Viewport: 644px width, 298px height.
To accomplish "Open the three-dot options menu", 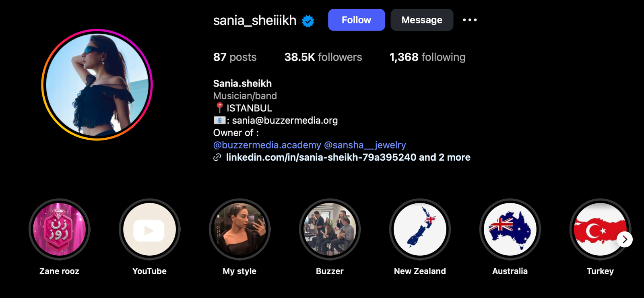I will point(470,20).
